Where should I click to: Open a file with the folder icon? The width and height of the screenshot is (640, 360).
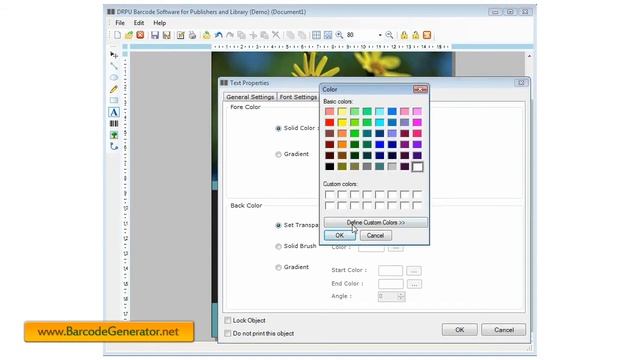129,35
